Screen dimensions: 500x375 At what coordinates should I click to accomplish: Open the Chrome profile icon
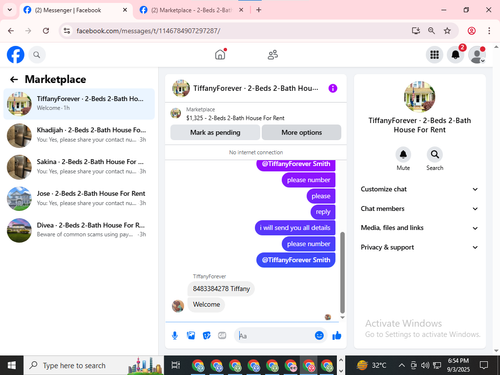(x=471, y=31)
